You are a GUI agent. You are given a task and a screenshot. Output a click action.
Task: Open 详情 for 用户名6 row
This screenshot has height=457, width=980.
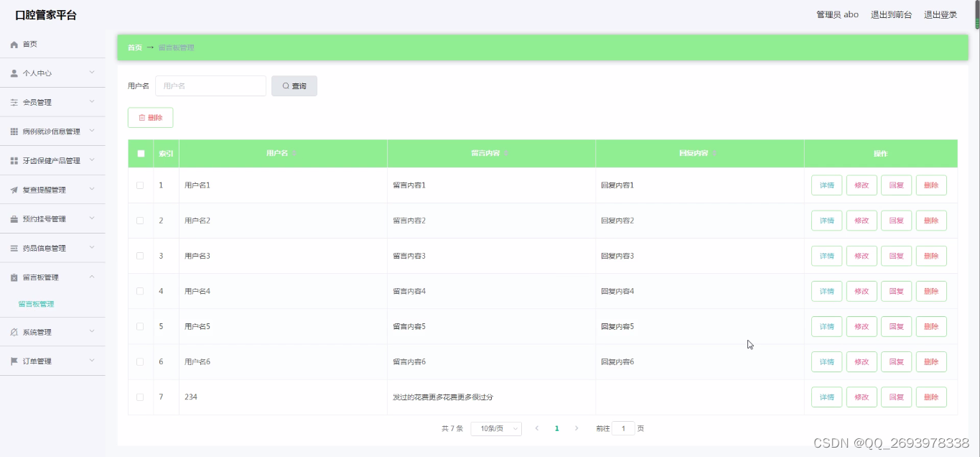coord(826,361)
